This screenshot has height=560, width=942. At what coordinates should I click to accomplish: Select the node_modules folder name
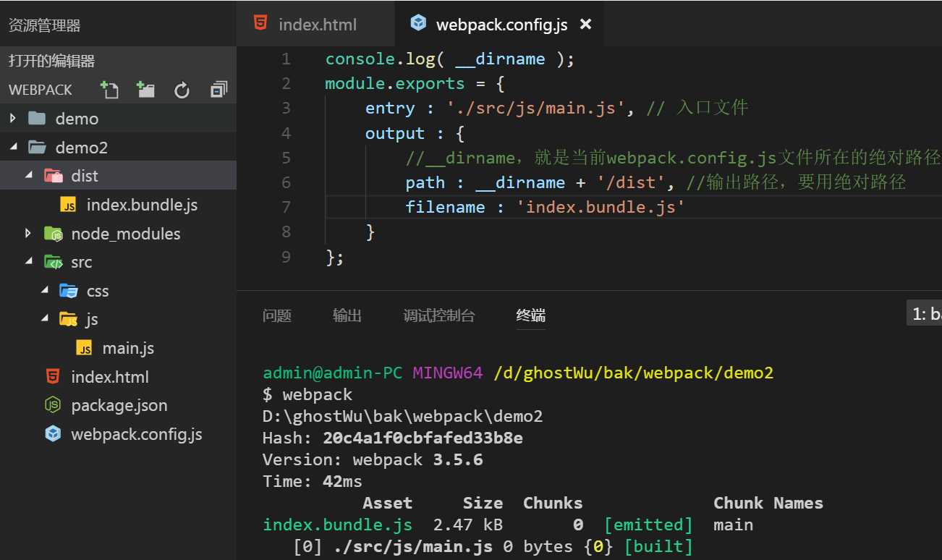tap(126, 234)
